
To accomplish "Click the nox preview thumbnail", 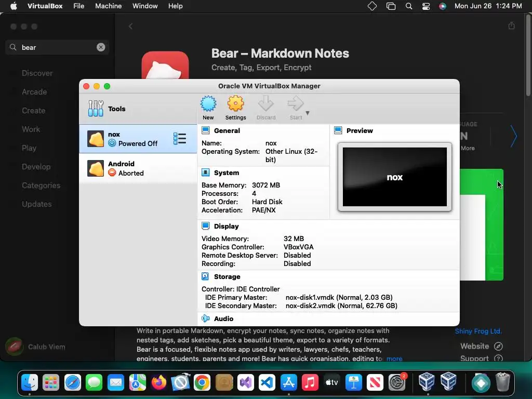I will pyautogui.click(x=395, y=177).
